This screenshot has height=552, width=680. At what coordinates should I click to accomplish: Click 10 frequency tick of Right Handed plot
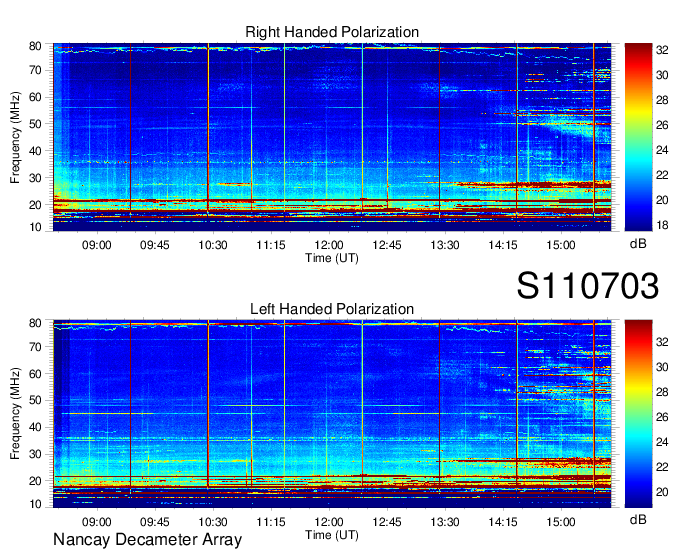coord(35,227)
